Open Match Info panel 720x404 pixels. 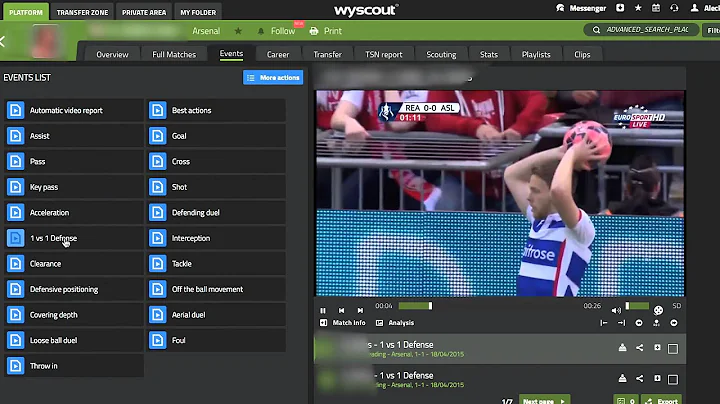343,323
